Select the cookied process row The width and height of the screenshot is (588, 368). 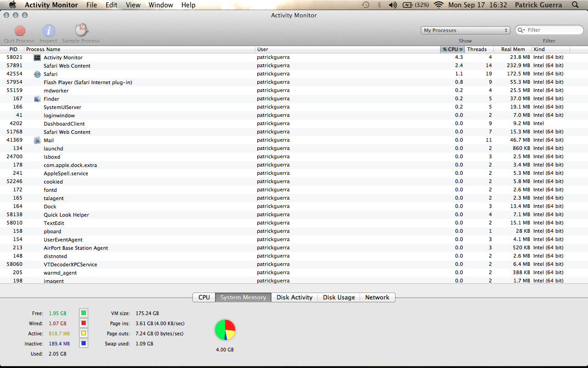coord(294,182)
